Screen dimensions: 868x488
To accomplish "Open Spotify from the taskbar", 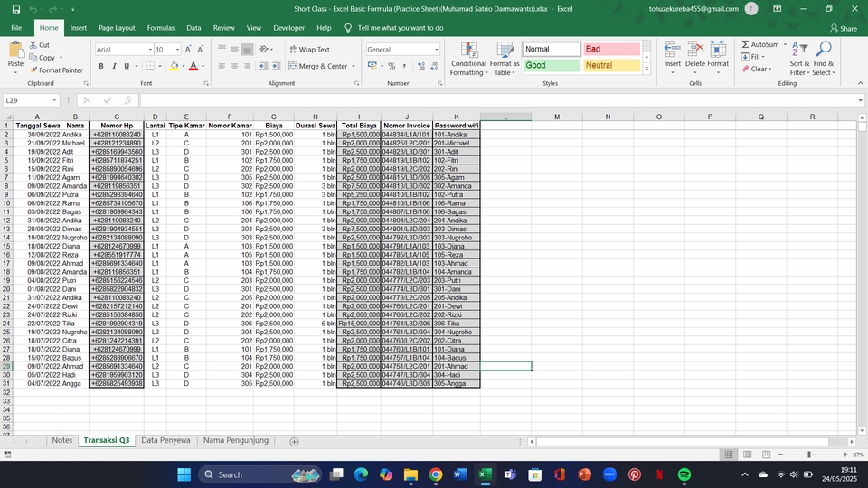I will click(684, 474).
